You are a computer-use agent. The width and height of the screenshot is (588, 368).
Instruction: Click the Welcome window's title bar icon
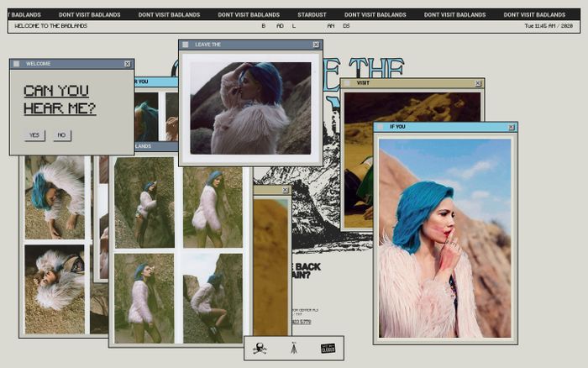[17, 64]
